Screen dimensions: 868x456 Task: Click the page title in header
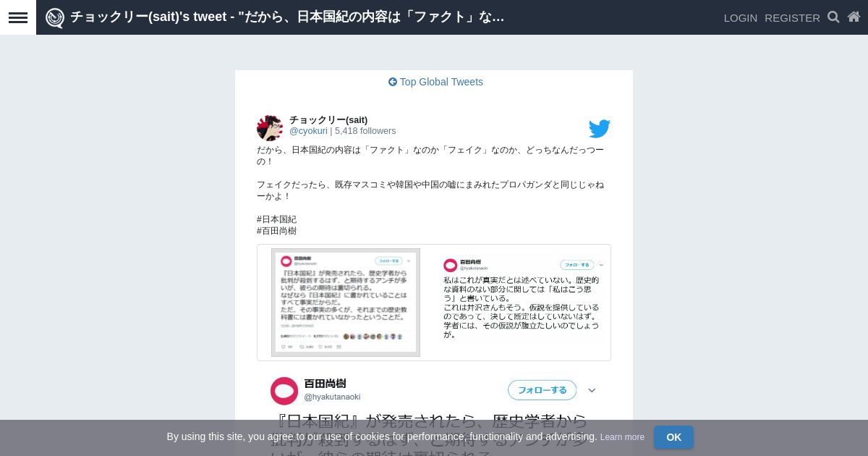[x=287, y=17]
